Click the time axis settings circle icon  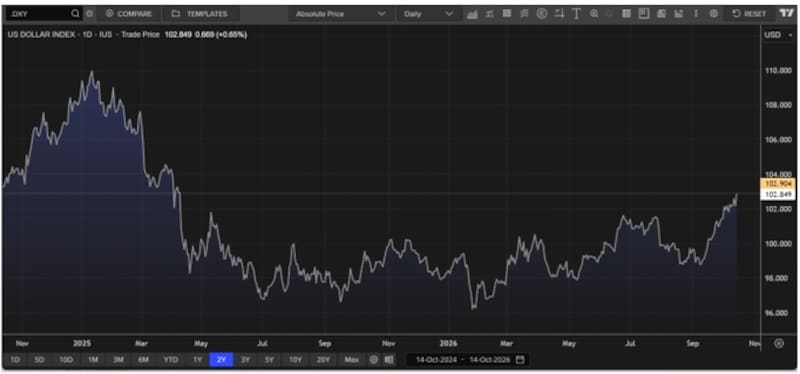click(x=779, y=343)
